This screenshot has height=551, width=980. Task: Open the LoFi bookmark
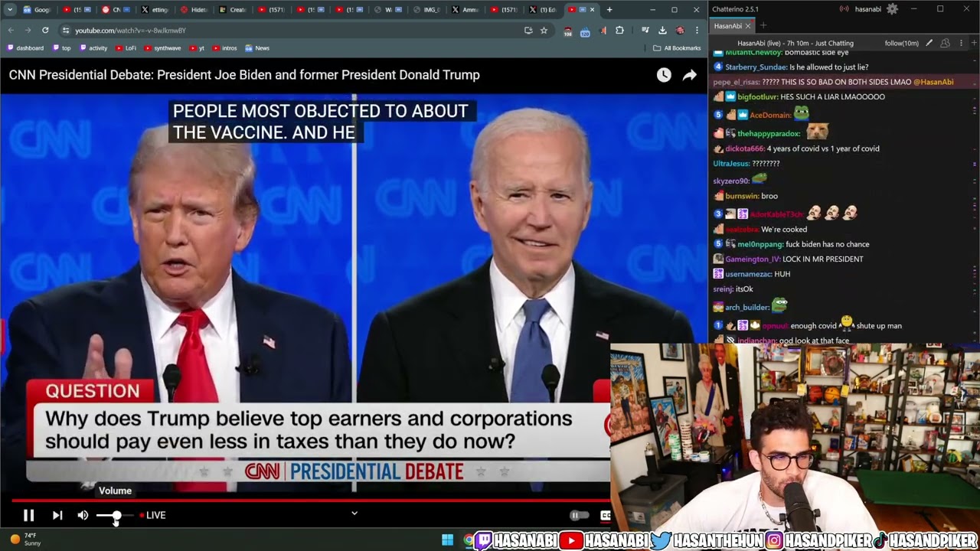coord(126,47)
